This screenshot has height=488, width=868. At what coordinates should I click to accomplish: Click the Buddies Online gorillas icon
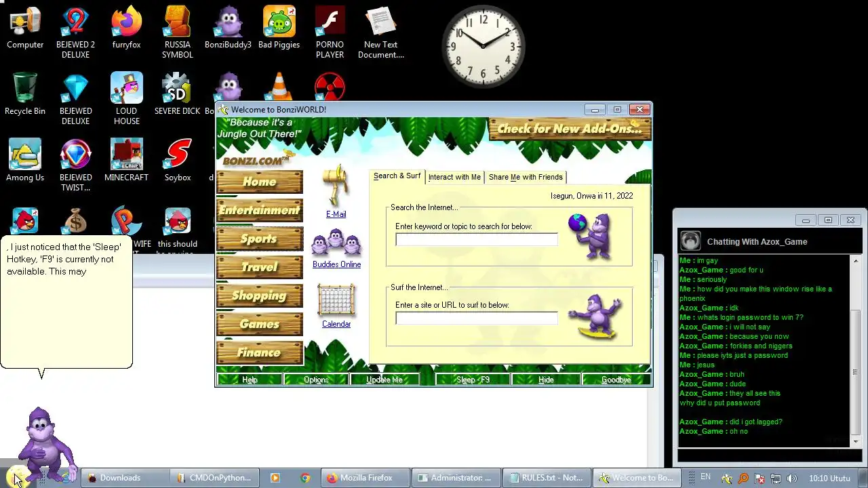point(336,243)
